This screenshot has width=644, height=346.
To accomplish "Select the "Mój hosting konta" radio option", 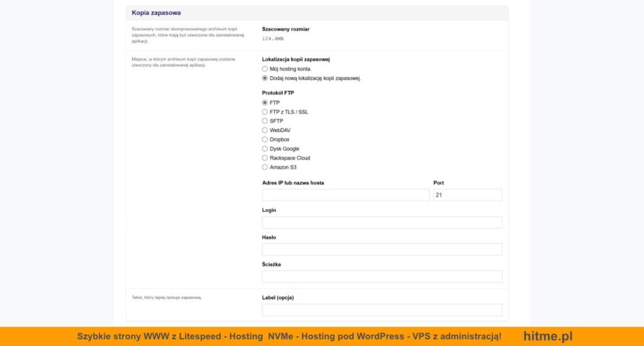I will coord(265,69).
